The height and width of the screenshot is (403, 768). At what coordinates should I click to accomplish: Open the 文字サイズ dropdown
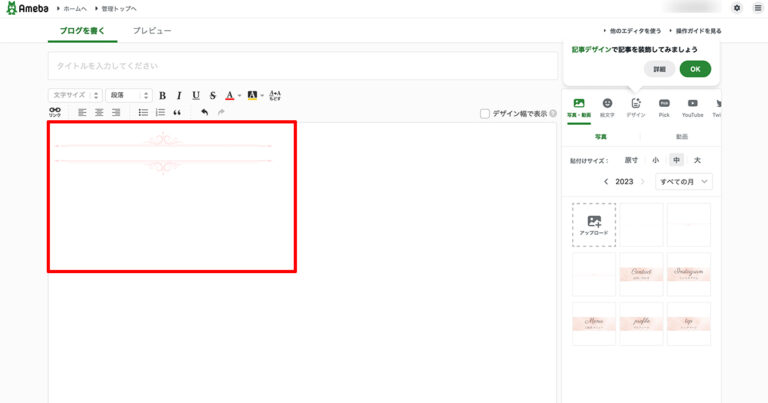click(x=74, y=96)
